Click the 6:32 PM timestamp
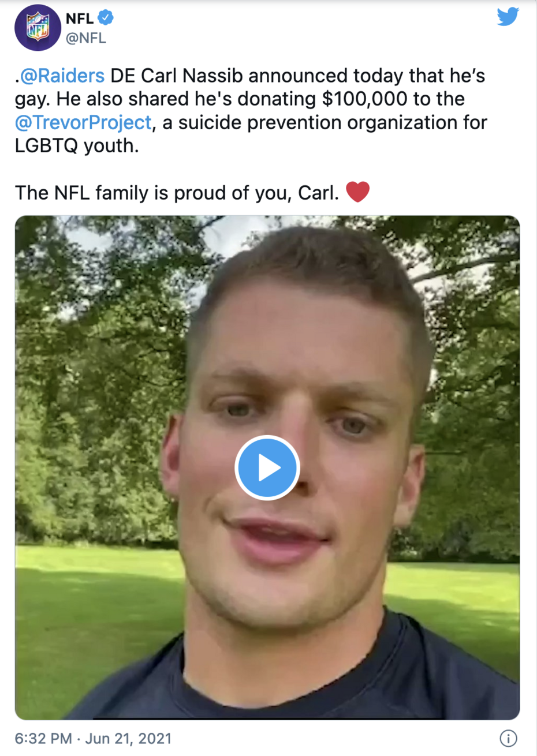The width and height of the screenshot is (537, 756). coord(43,739)
